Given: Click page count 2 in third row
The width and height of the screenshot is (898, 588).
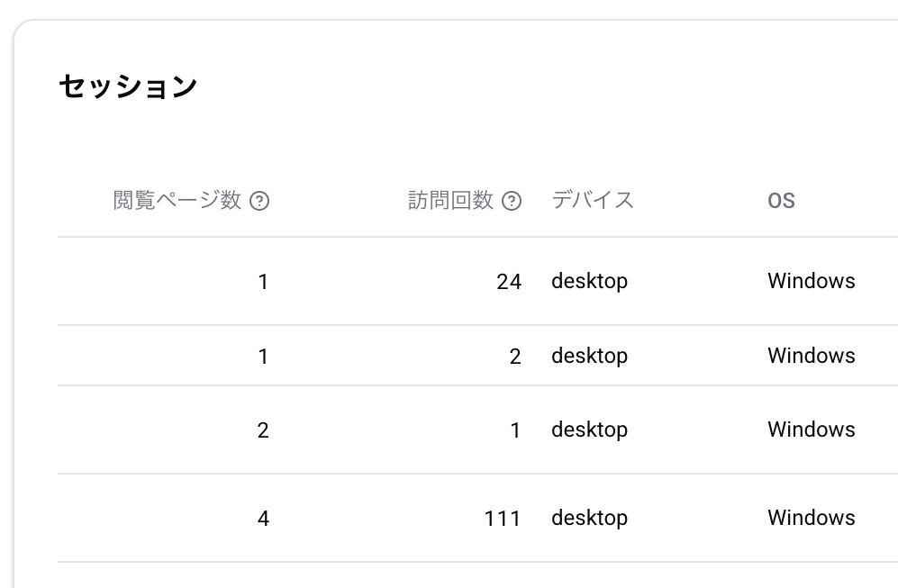Looking at the screenshot, I should [263, 430].
